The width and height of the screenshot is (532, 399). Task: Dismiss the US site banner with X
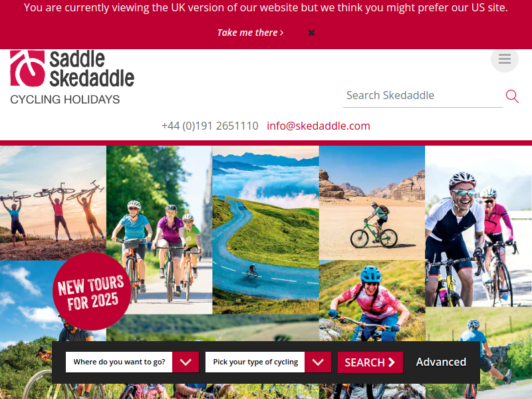pyautogui.click(x=311, y=33)
